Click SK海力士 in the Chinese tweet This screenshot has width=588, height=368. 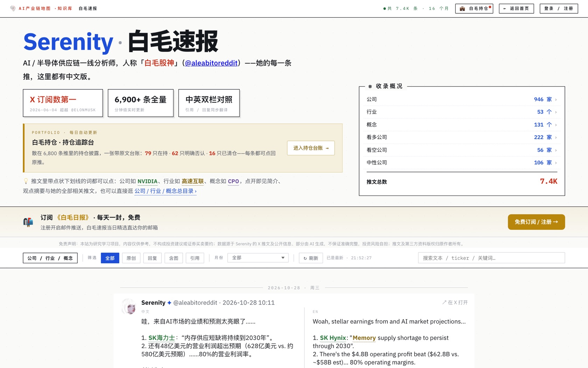[162, 338]
